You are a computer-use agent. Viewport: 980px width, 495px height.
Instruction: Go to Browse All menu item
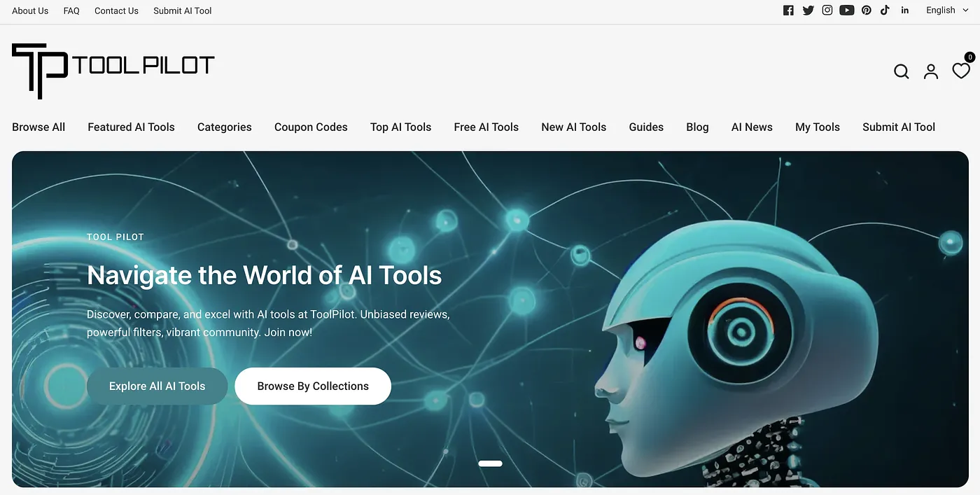38,127
